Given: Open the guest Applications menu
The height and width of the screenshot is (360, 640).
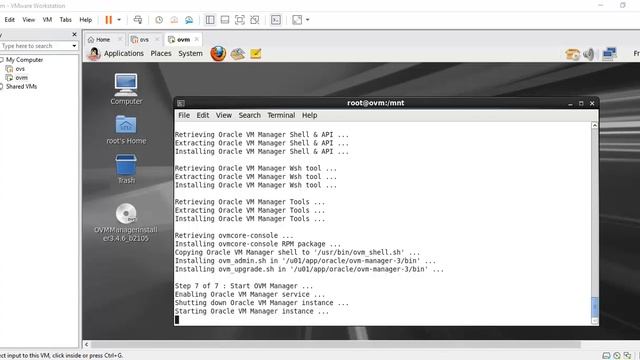Looking at the screenshot, I should [124, 53].
